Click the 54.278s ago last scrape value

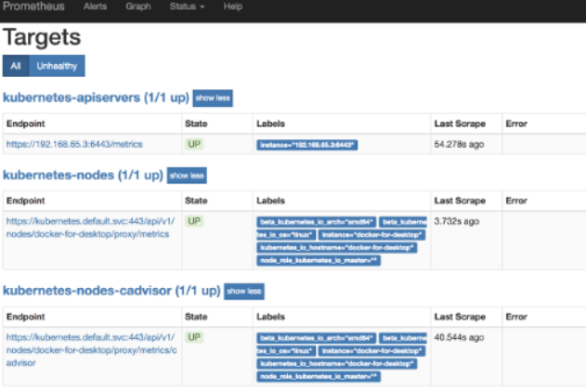(459, 144)
